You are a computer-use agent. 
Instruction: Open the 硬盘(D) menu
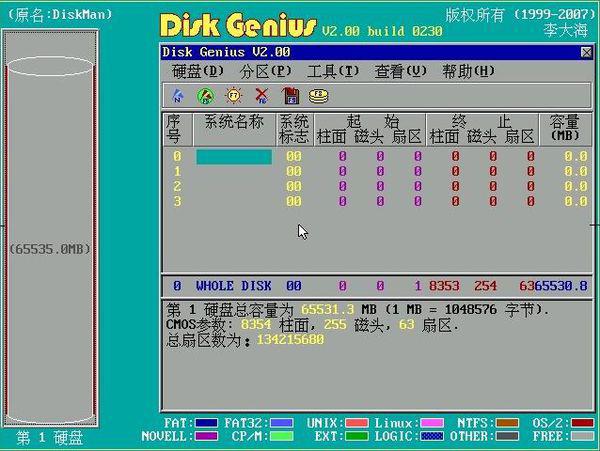[197, 72]
